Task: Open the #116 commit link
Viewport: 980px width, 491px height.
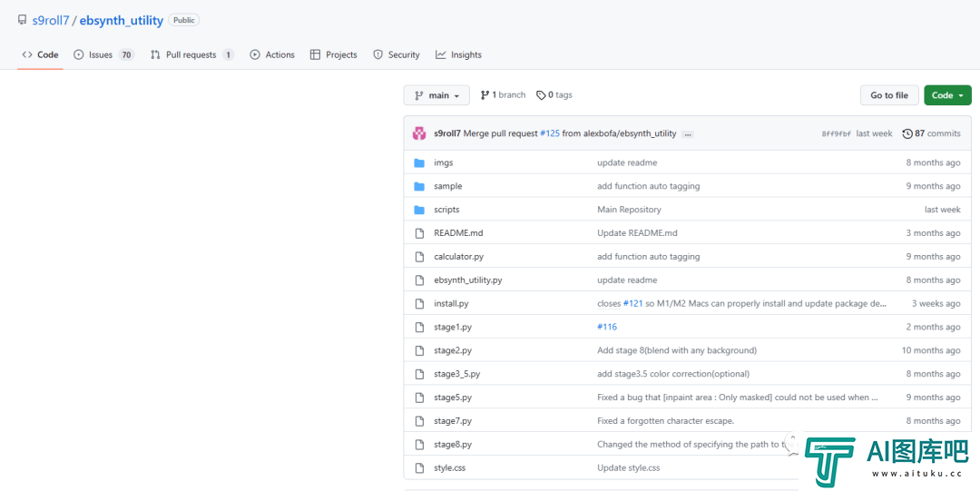Action: click(607, 327)
